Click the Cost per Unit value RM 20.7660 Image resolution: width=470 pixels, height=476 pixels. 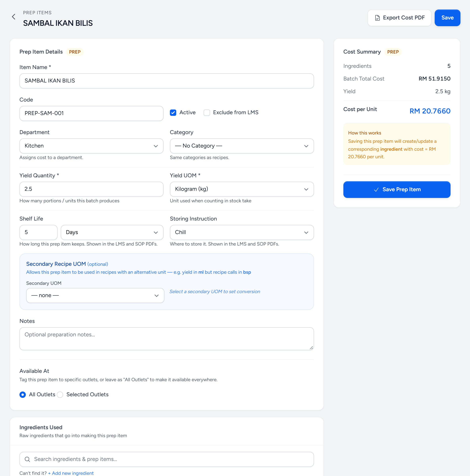click(x=430, y=111)
